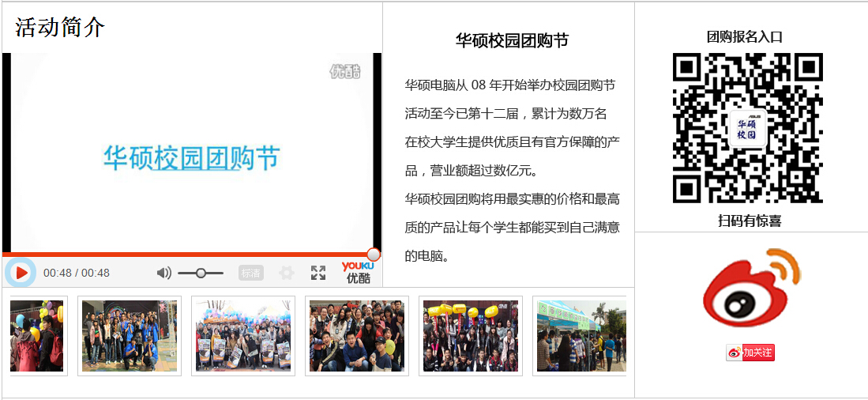Change video quality via 标清 button
868x400 pixels.
click(251, 273)
